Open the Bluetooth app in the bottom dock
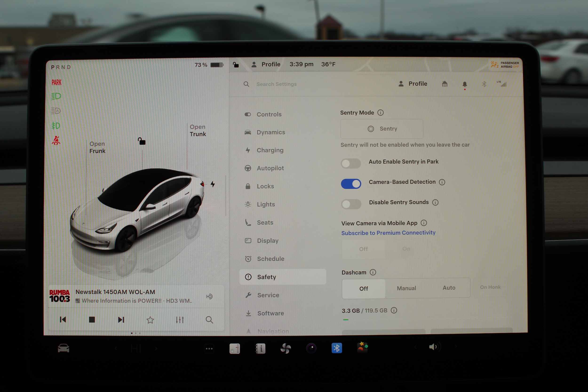The image size is (588, 392). [x=337, y=348]
